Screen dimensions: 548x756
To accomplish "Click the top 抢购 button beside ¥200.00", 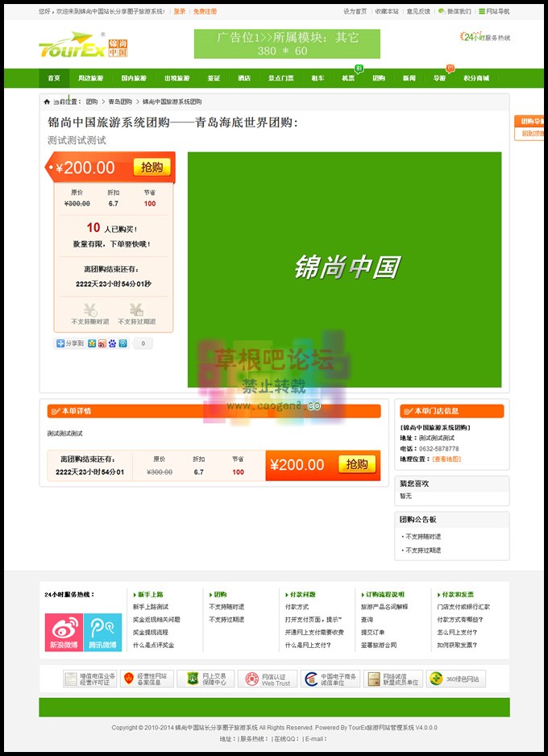I will pos(152,168).
